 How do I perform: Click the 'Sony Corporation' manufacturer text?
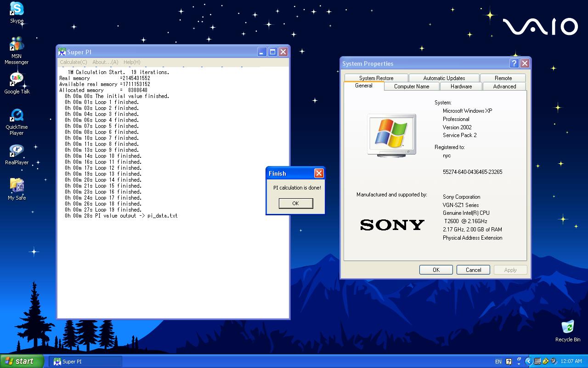click(461, 197)
